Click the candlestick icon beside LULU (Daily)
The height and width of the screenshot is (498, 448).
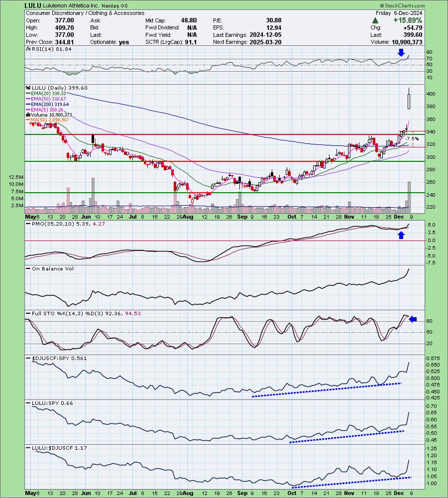pyautogui.click(x=28, y=88)
